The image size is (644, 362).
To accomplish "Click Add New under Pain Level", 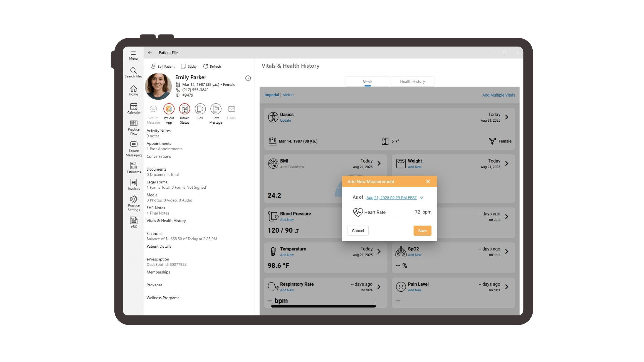I will [415, 290].
